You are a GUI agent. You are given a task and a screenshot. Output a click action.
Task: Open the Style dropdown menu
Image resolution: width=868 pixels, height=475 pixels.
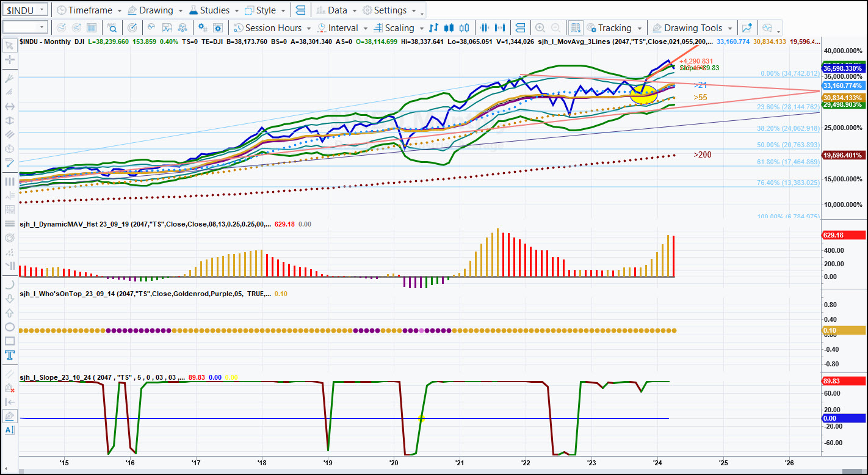pyautogui.click(x=266, y=10)
